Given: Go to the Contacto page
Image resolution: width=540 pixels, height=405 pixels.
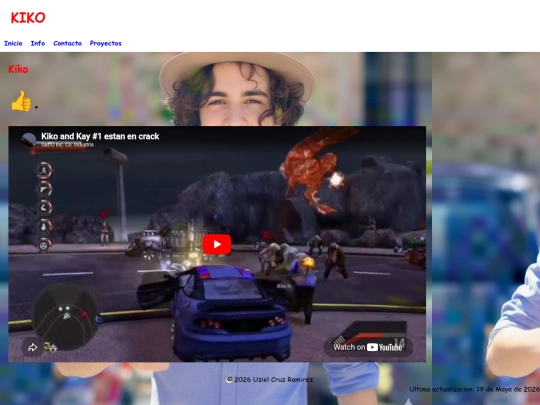Looking at the screenshot, I should (68, 43).
